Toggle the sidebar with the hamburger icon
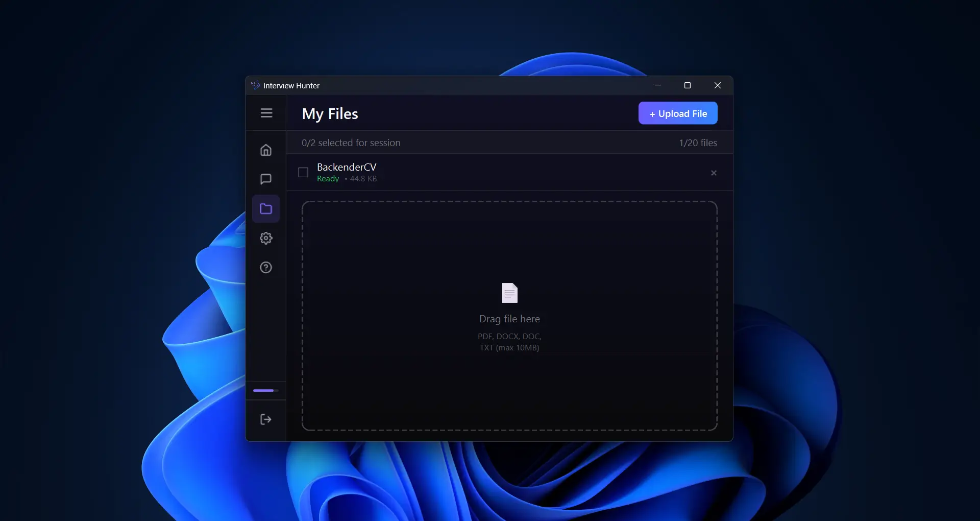The height and width of the screenshot is (521, 980). [266, 113]
